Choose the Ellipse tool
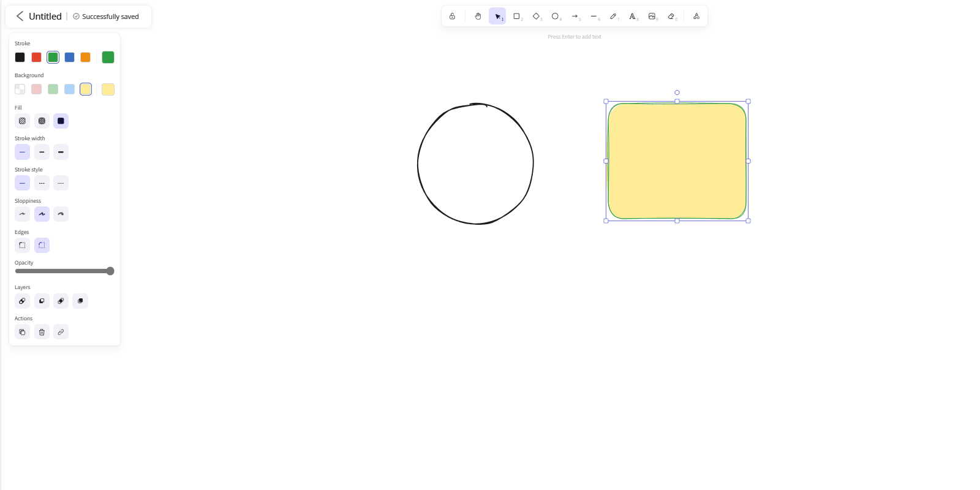 [x=556, y=17]
